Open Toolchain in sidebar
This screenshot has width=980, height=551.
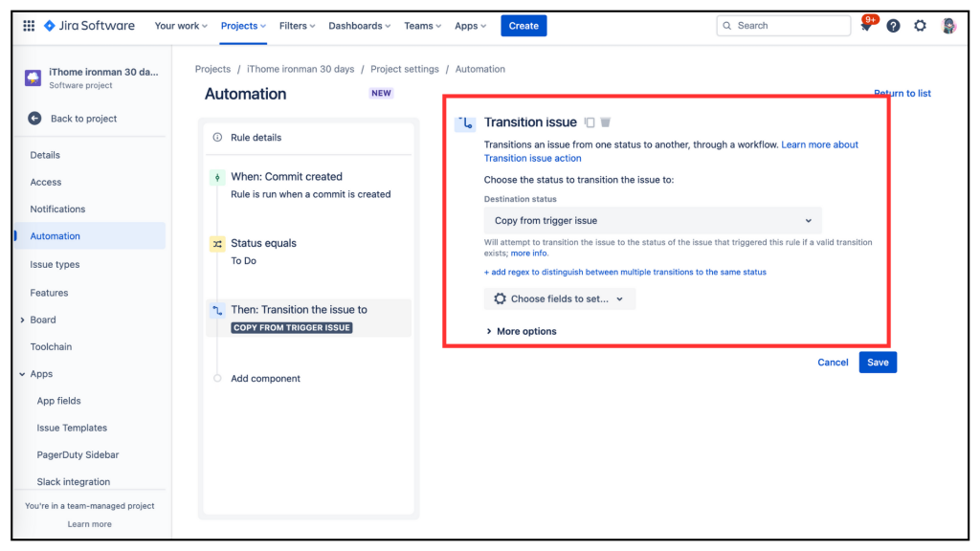coord(51,346)
